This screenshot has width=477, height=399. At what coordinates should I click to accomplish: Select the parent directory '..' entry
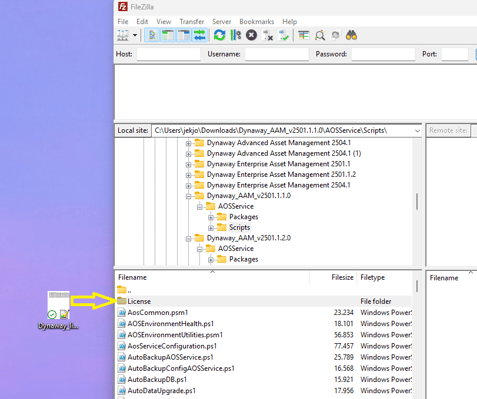pos(264,290)
